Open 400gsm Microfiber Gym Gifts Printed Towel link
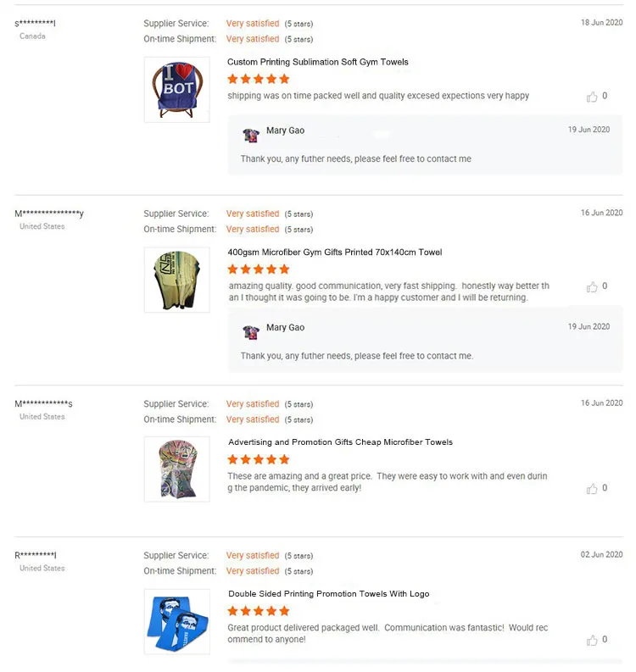The width and height of the screenshot is (636, 672). pos(335,253)
